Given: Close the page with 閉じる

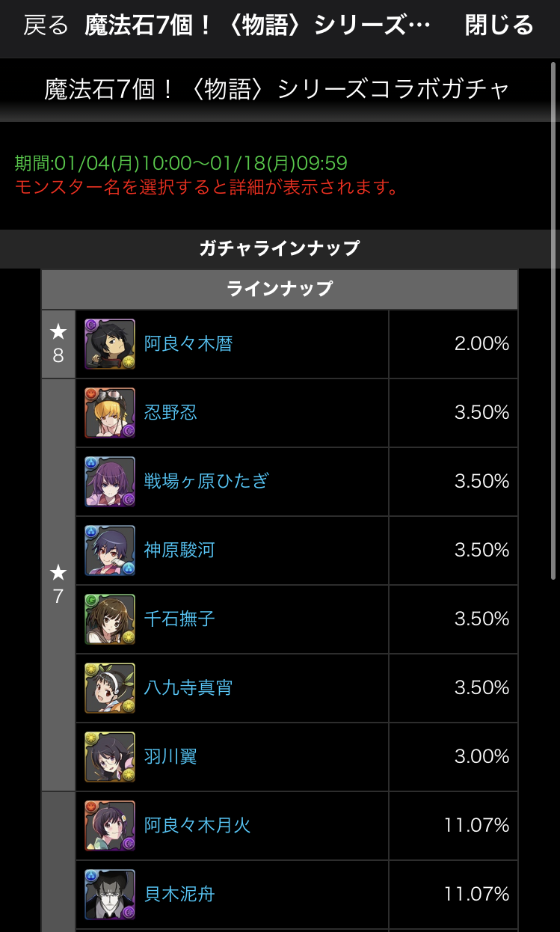Looking at the screenshot, I should click(499, 25).
